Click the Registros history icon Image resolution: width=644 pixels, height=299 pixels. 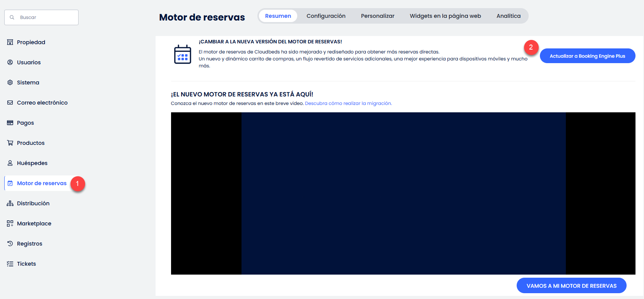pyautogui.click(x=10, y=244)
